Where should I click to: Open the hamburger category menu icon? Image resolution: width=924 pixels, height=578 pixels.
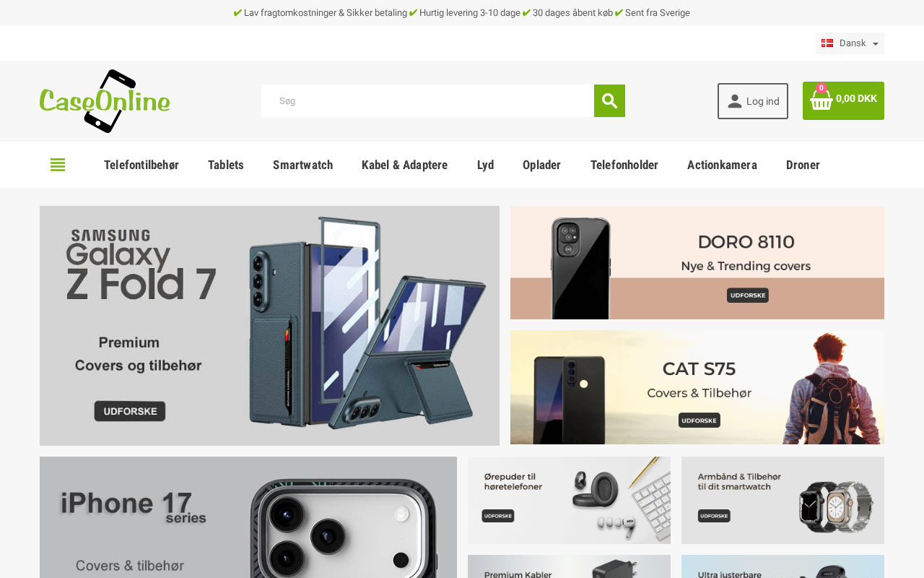(58, 165)
